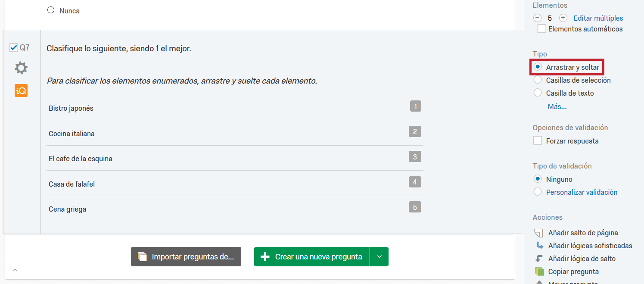
Task: Click Importar preguntas de... button
Action: tap(186, 257)
